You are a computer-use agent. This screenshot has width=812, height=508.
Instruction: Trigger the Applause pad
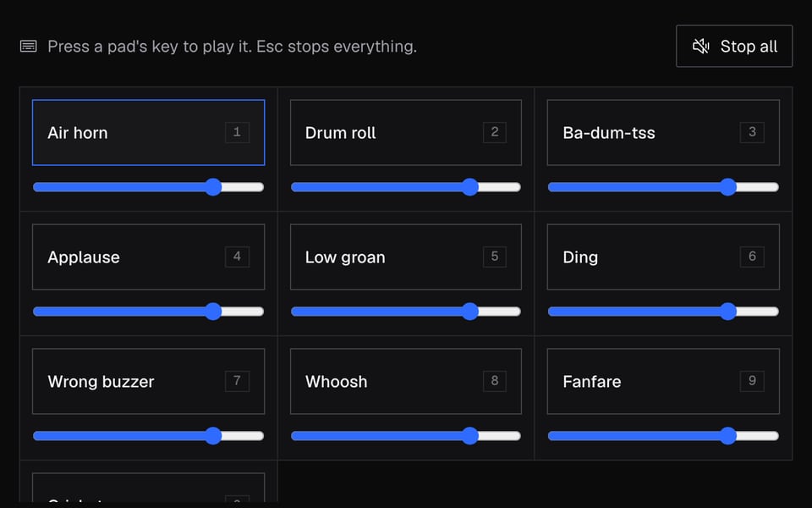[148, 257]
